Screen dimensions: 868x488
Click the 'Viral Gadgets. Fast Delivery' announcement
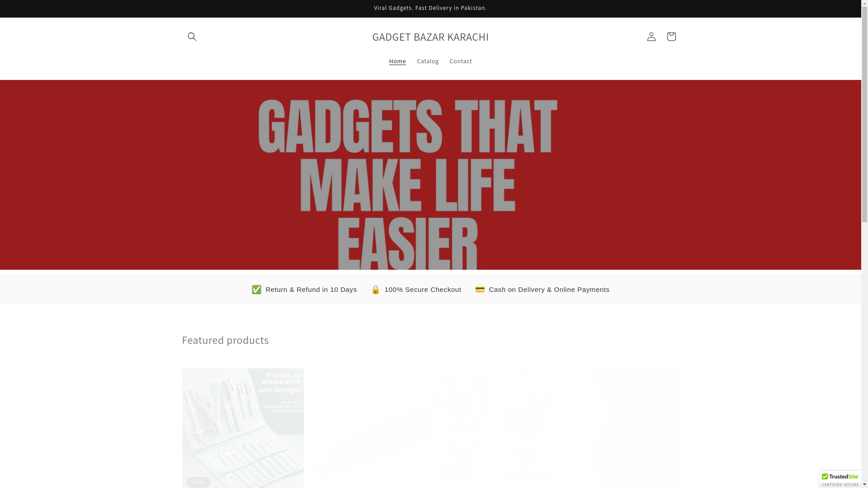[430, 8]
